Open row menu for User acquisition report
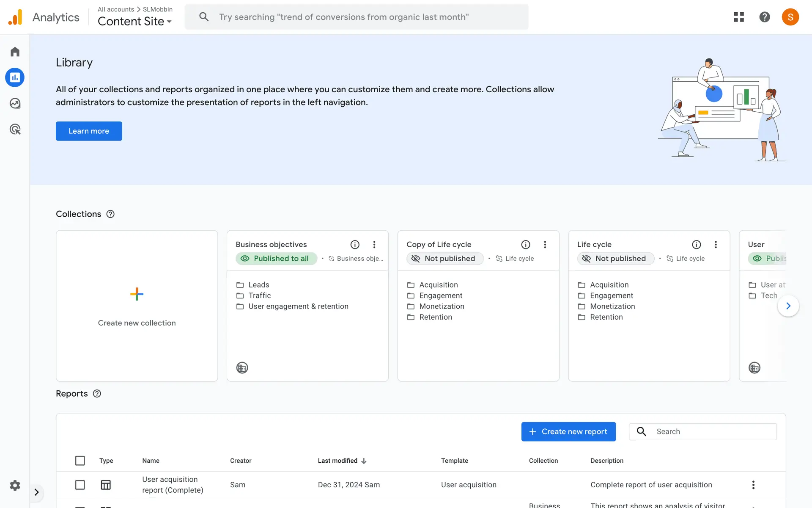 753,485
